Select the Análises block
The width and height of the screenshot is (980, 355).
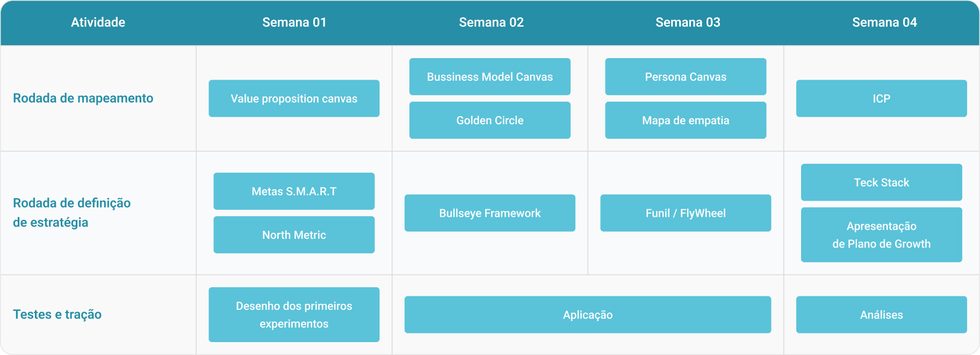(x=882, y=315)
